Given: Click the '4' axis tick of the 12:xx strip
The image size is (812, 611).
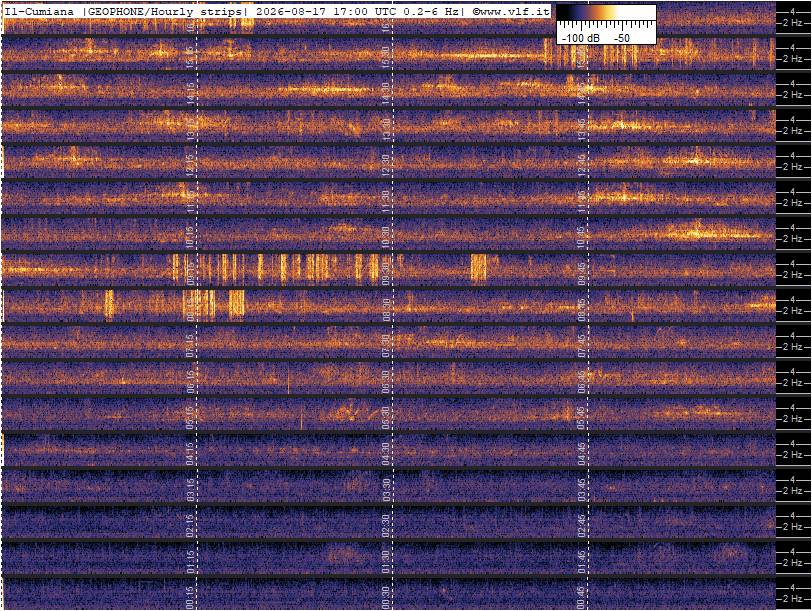Looking at the screenshot, I should 793,155.
